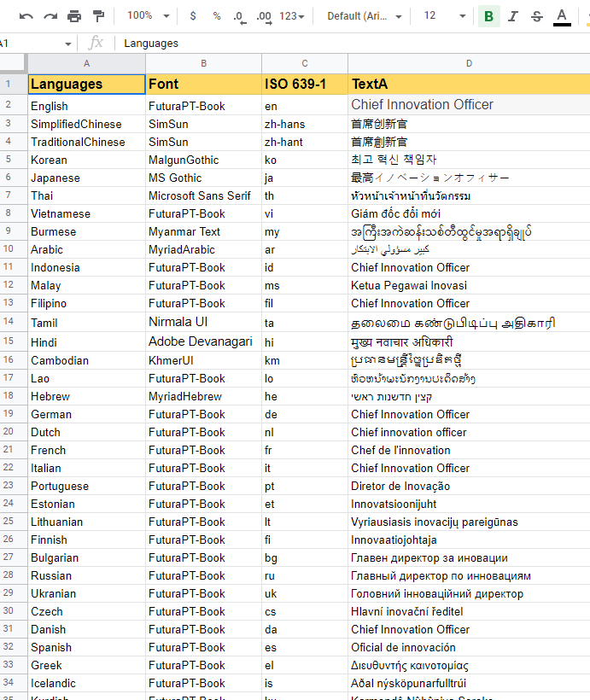Increase decimal places
590x700 pixels.
coord(264,17)
